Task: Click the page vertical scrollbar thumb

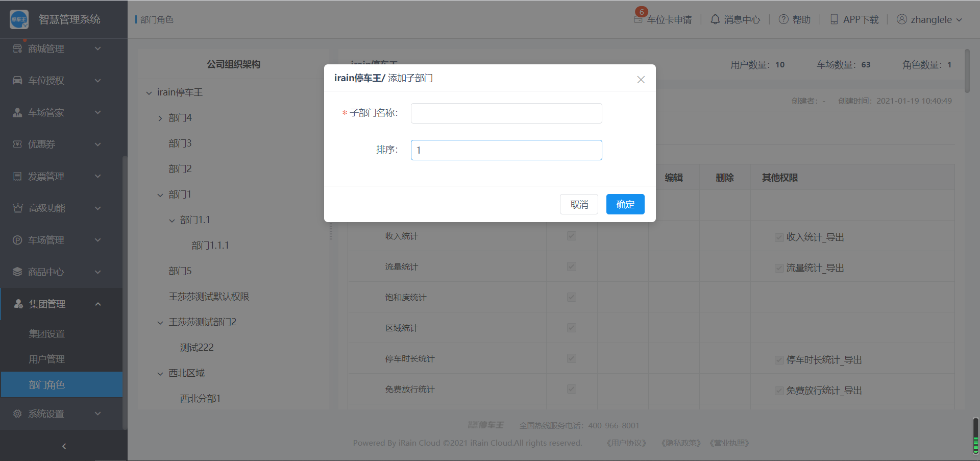Action: tap(967, 71)
